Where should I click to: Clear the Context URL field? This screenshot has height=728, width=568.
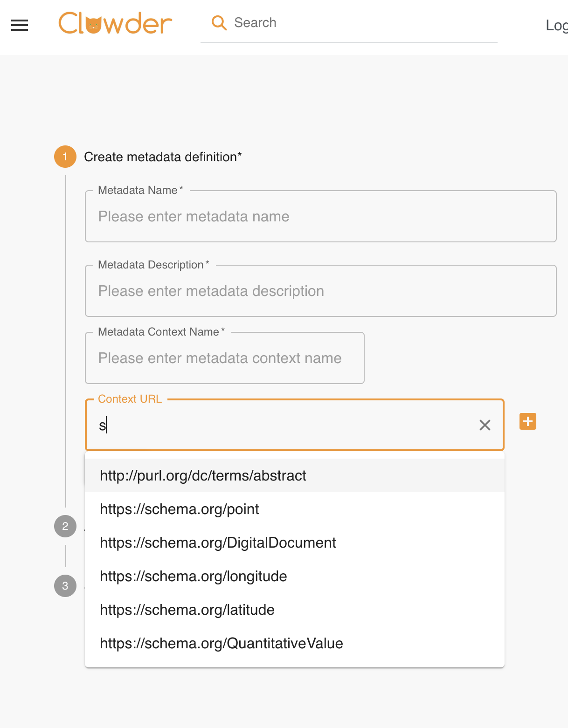point(485,425)
